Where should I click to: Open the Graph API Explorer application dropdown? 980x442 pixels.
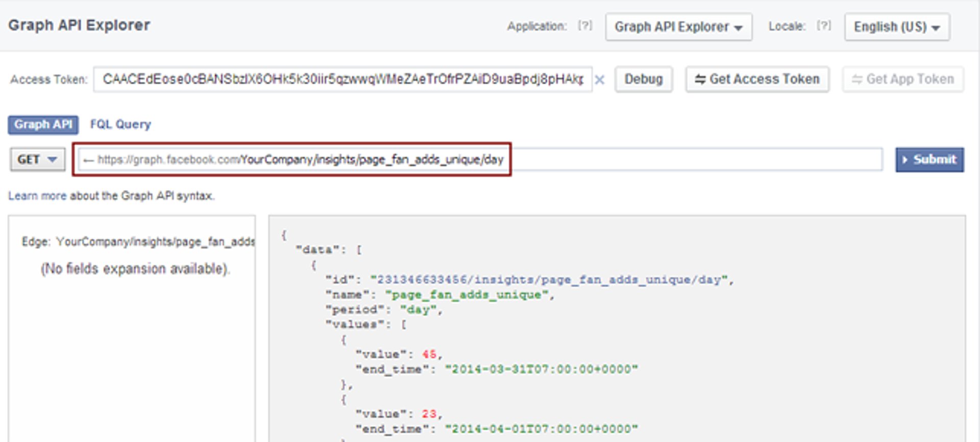[x=678, y=27]
